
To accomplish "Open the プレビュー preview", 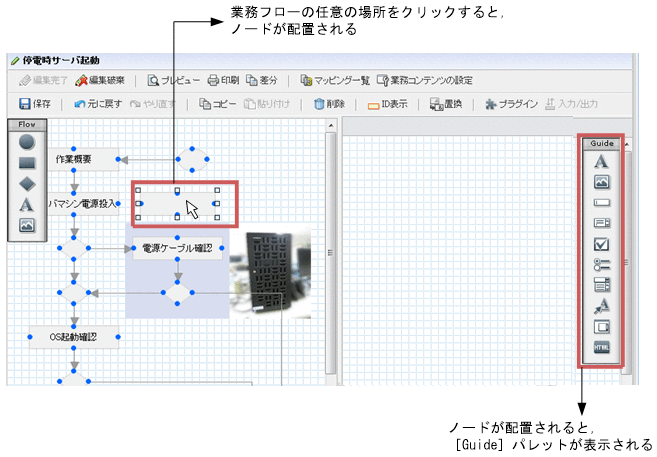I will pos(173,80).
